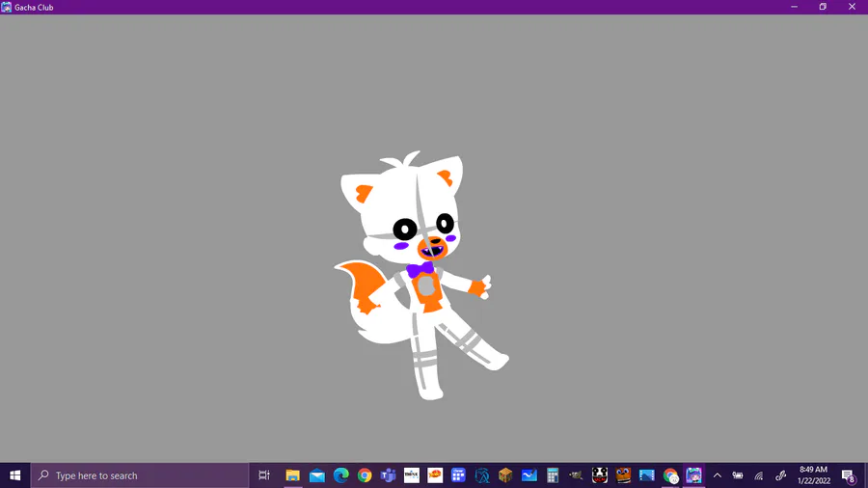The image size is (868, 488).
Task: Open the brown Freddy bear icon in taskbar
Action: point(623,475)
